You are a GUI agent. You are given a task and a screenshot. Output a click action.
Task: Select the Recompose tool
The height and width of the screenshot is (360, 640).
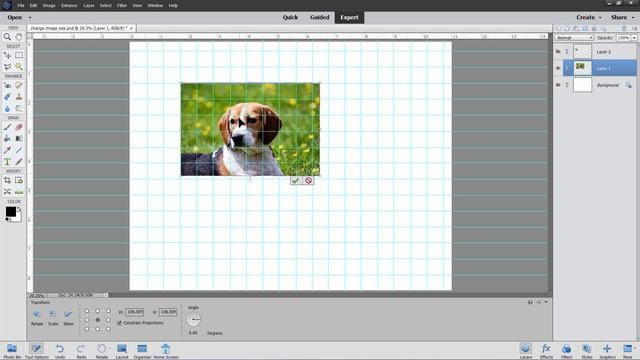[x=19, y=180]
